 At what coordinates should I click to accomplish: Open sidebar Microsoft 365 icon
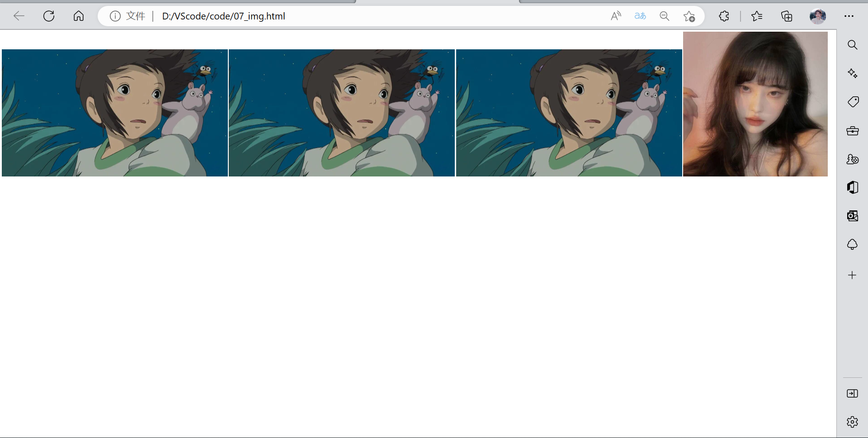(852, 187)
